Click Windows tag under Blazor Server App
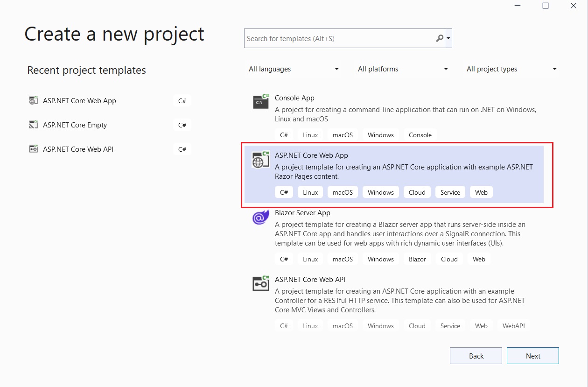Viewport: 588px width, 387px height. coord(381,259)
